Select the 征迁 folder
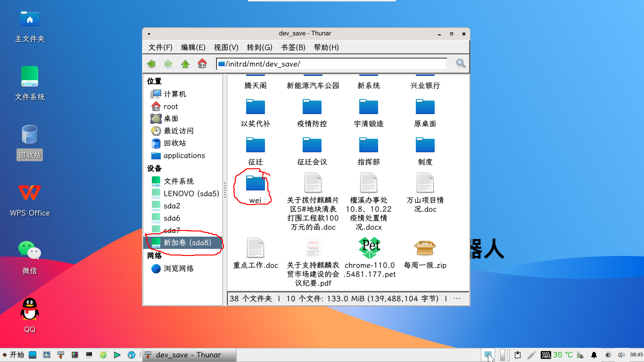This screenshot has width=644, height=362. [256, 151]
